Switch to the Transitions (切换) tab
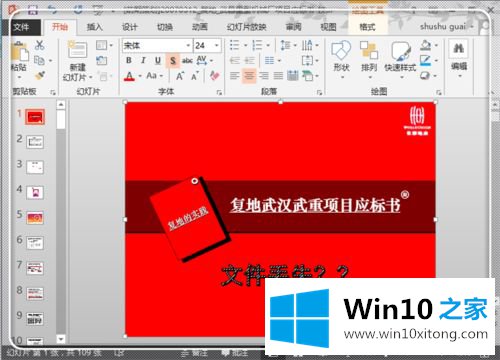500x360 pixels. coord(165,27)
